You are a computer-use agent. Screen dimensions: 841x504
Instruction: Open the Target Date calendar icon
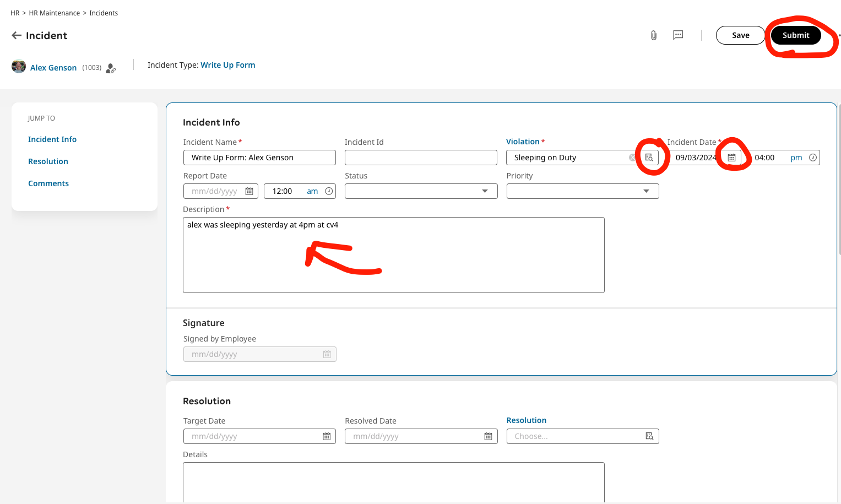tap(327, 436)
